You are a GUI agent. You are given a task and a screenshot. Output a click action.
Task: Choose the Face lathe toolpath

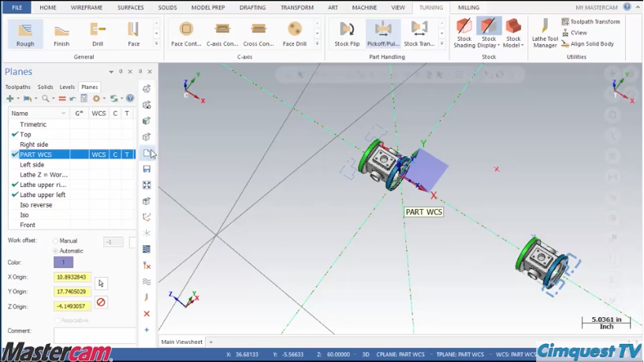pos(133,34)
